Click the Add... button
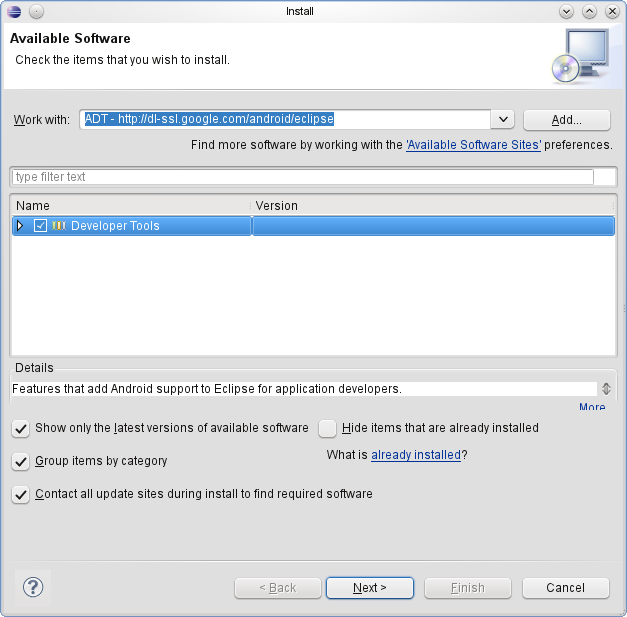627x617 pixels. point(566,119)
